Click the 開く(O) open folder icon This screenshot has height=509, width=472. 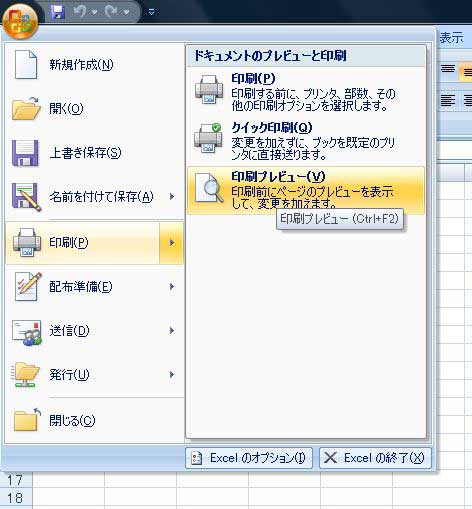point(26,108)
